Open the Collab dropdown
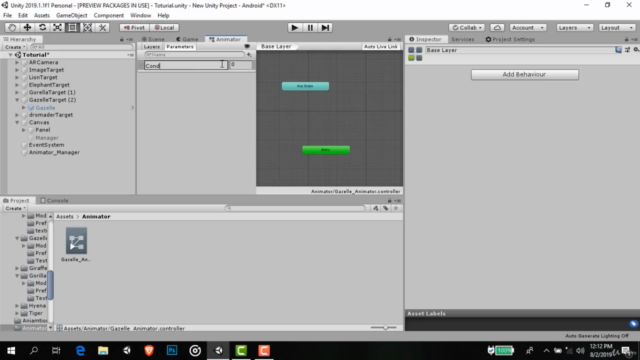 coord(467,27)
